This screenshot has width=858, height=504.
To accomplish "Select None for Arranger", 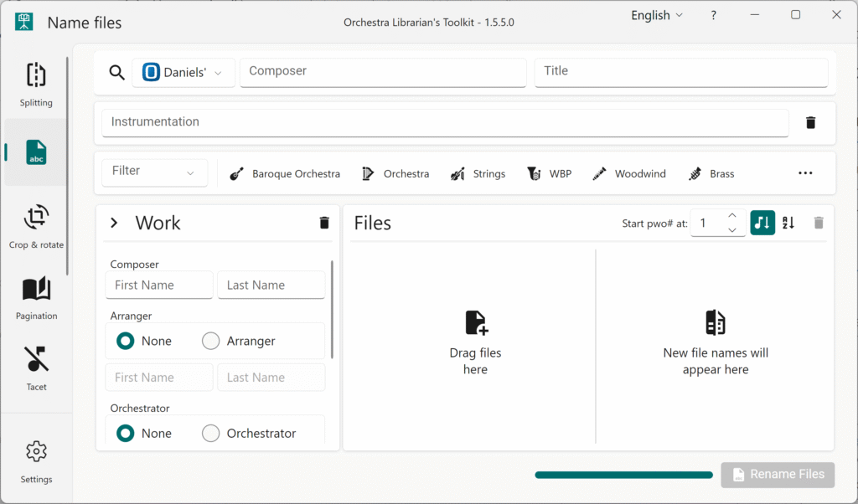I will coord(126,341).
